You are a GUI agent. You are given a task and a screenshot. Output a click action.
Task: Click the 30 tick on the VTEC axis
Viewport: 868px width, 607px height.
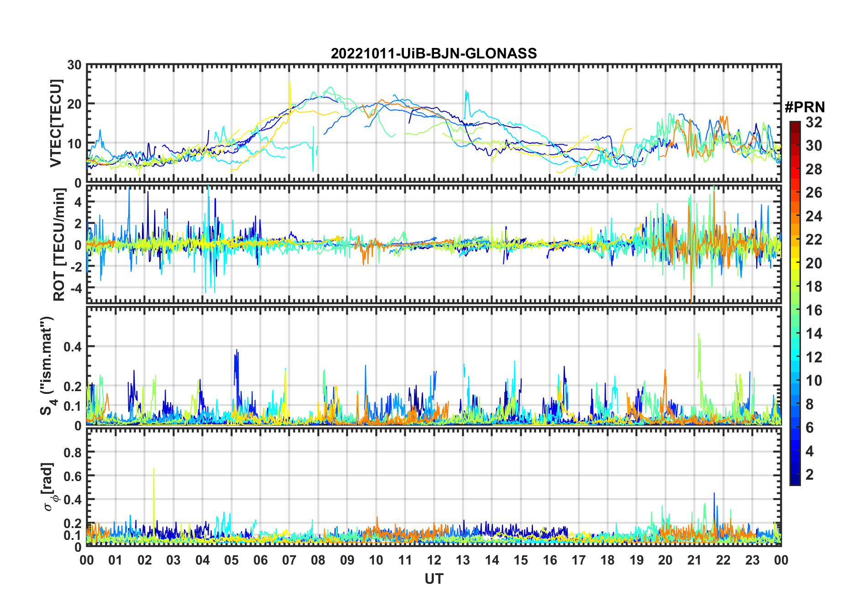click(74, 65)
